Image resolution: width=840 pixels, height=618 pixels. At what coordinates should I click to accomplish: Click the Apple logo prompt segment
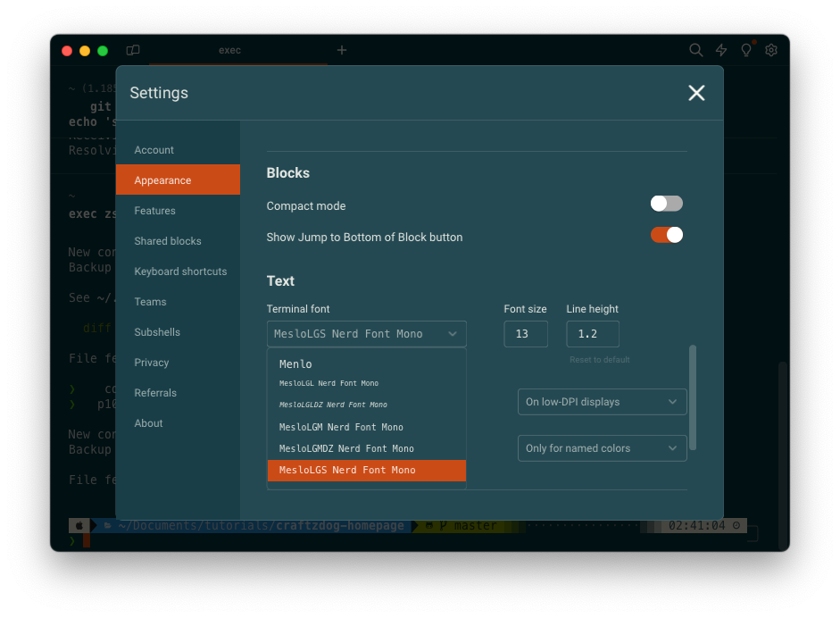[79, 526]
